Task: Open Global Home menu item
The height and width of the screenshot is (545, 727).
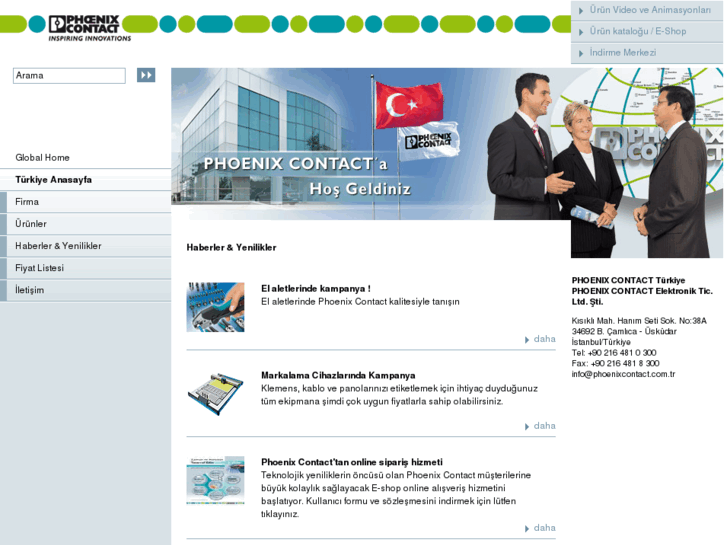Action: pos(85,158)
